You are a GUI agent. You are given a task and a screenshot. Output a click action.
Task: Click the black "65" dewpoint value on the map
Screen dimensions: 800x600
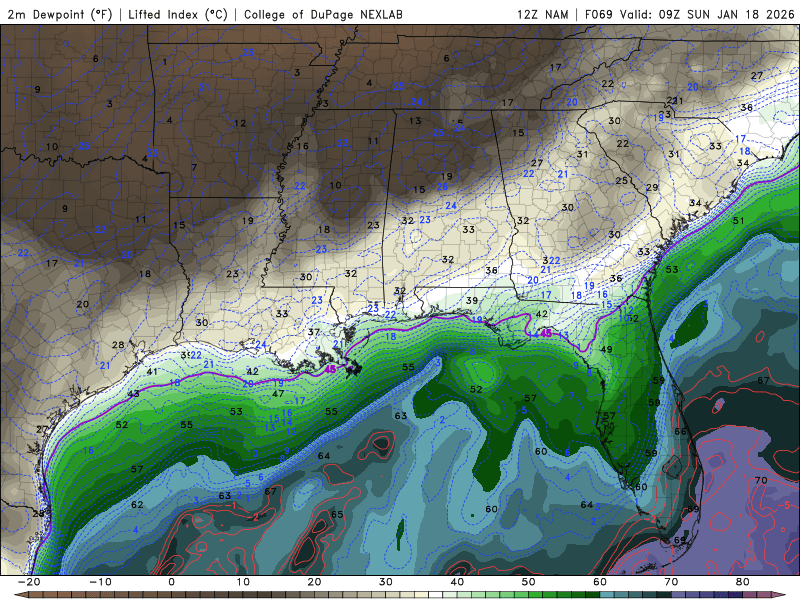[x=337, y=514]
